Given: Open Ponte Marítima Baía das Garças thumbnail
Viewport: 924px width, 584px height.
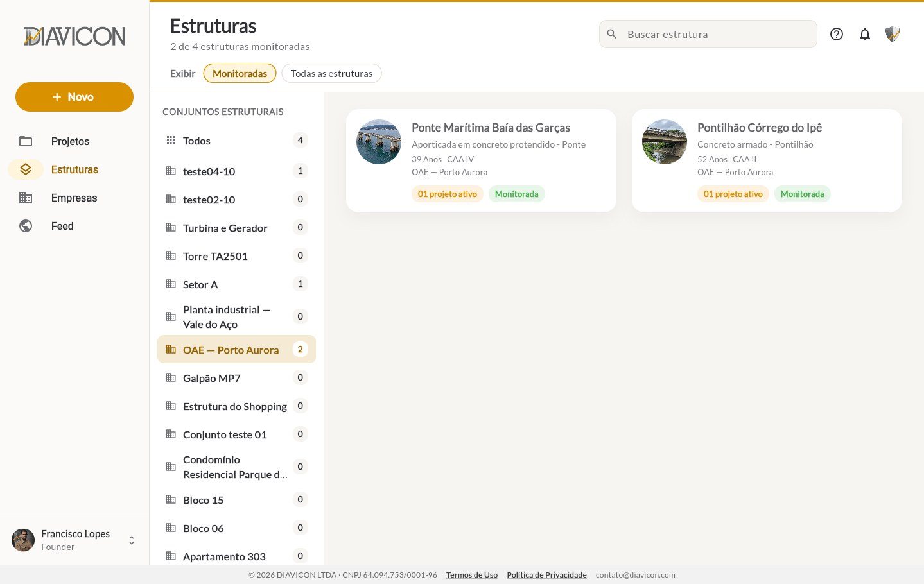Looking at the screenshot, I should point(379,142).
